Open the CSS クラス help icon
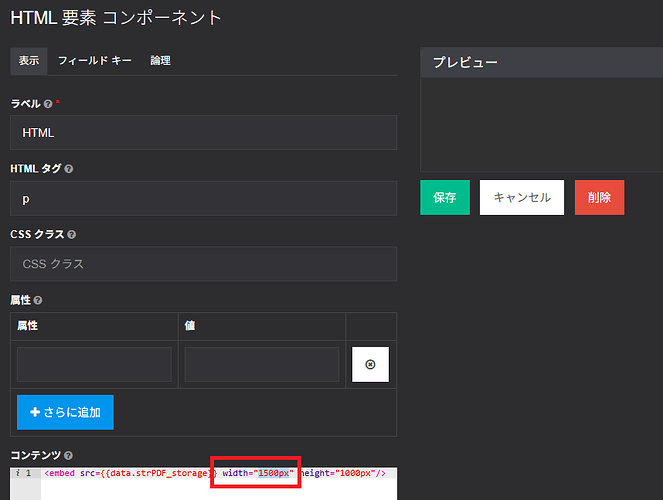The height and width of the screenshot is (500, 663). tap(72, 235)
